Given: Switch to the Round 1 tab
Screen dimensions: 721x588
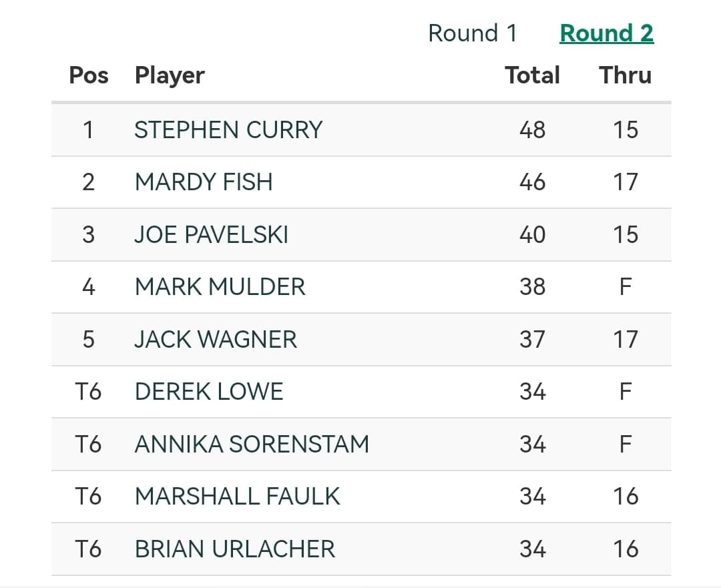Looking at the screenshot, I should coord(473,32).
